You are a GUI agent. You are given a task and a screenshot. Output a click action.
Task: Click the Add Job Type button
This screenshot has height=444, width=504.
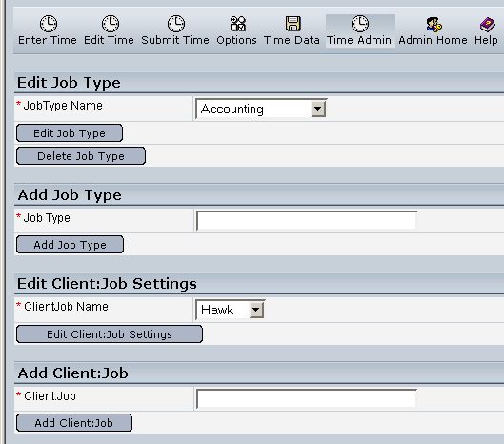[x=70, y=245]
